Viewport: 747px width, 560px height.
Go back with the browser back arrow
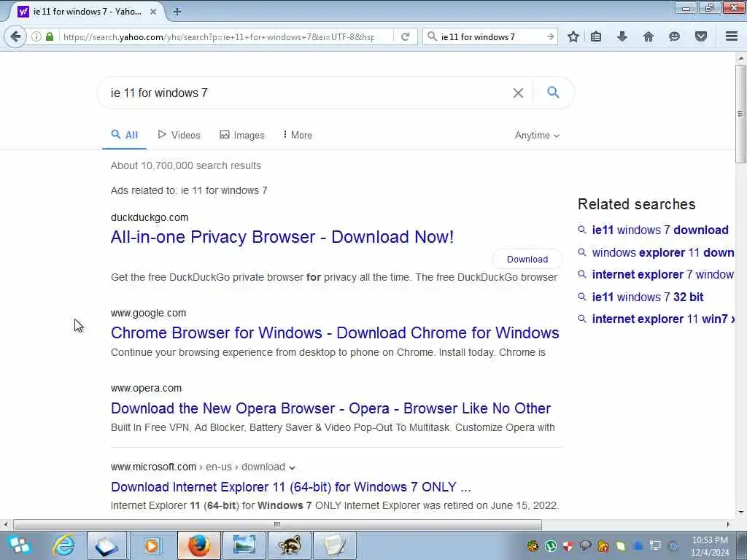15,36
